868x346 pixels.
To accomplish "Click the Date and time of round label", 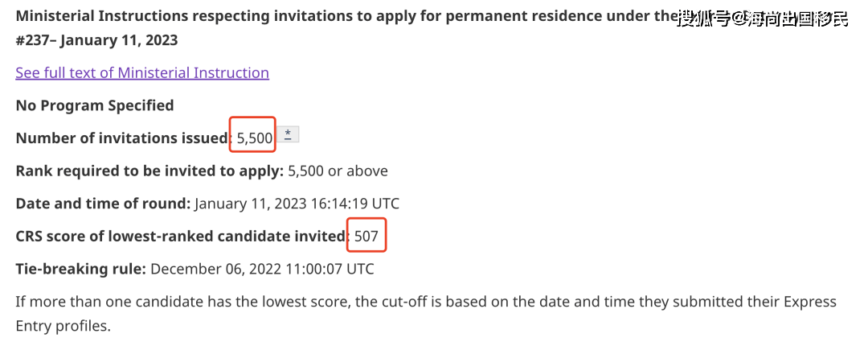I will coord(103,204).
